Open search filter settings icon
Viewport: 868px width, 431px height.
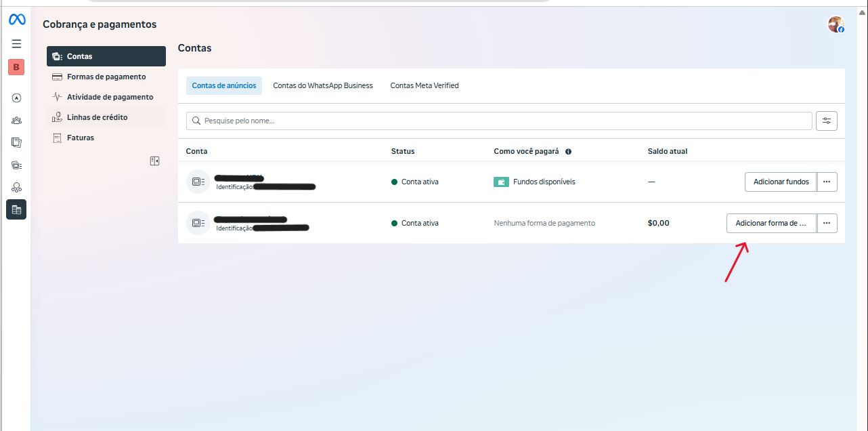(x=827, y=121)
